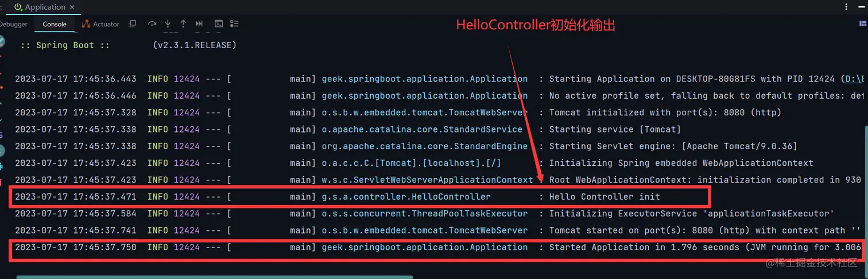Click the Step Into arrow icon
Viewport: 868px width, 279px height.
[x=168, y=24]
